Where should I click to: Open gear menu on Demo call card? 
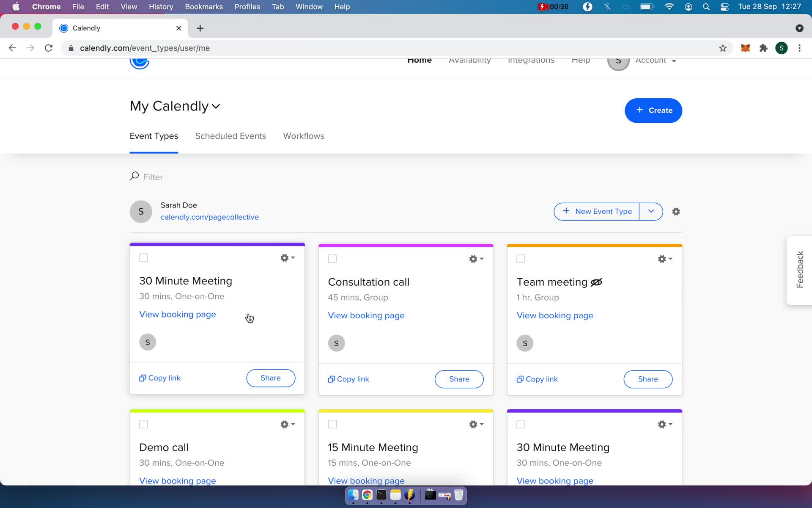pyautogui.click(x=288, y=424)
